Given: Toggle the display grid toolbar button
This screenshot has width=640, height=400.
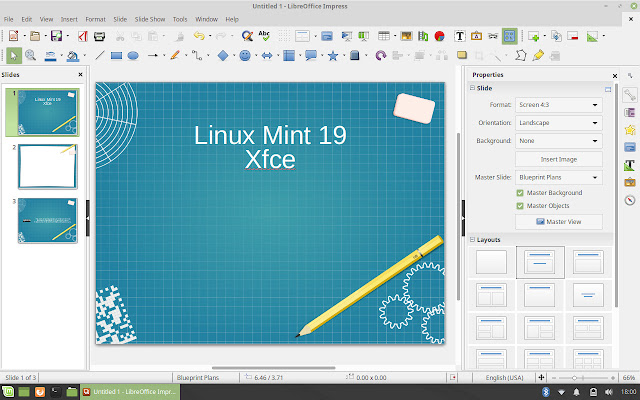Looking at the screenshot, I should point(284,36).
